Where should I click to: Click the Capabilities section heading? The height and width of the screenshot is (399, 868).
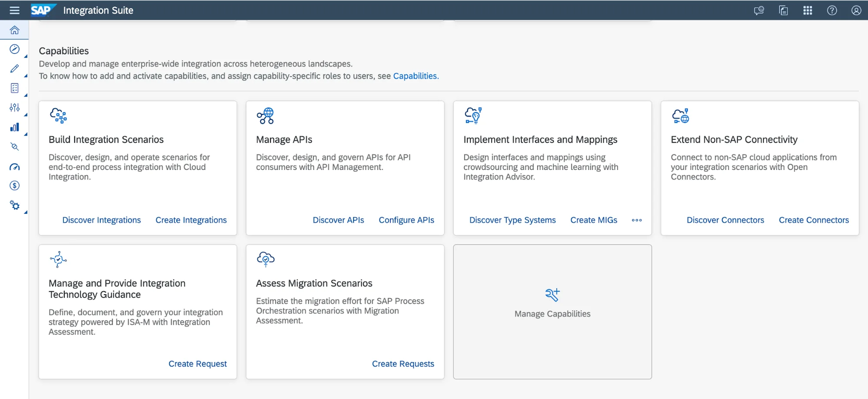(64, 51)
